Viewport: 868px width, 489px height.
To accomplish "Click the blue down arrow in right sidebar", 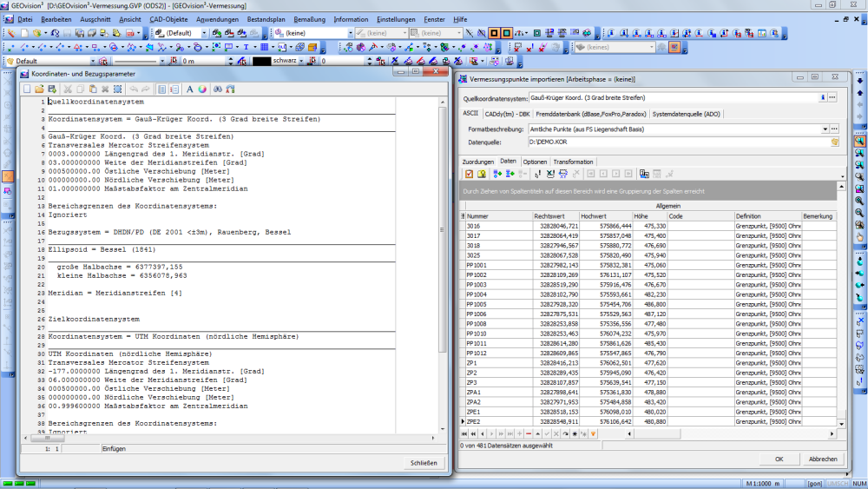I will [860, 81].
